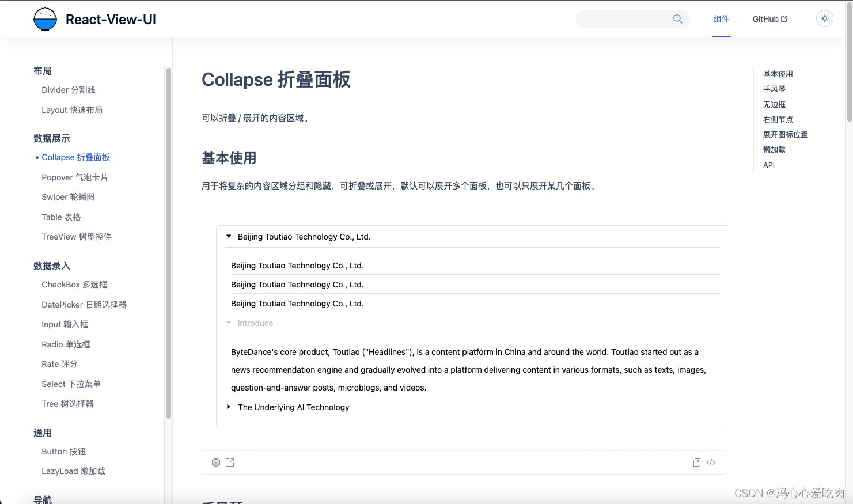Screen dimensions: 853x504
Task: Jump to API in table of contents
Action: pos(769,165)
